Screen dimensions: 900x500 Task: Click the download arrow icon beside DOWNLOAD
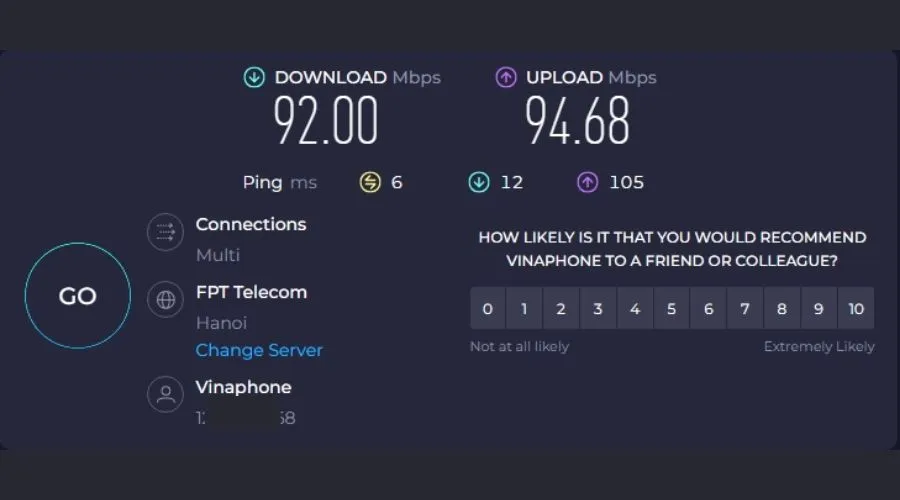coord(254,78)
